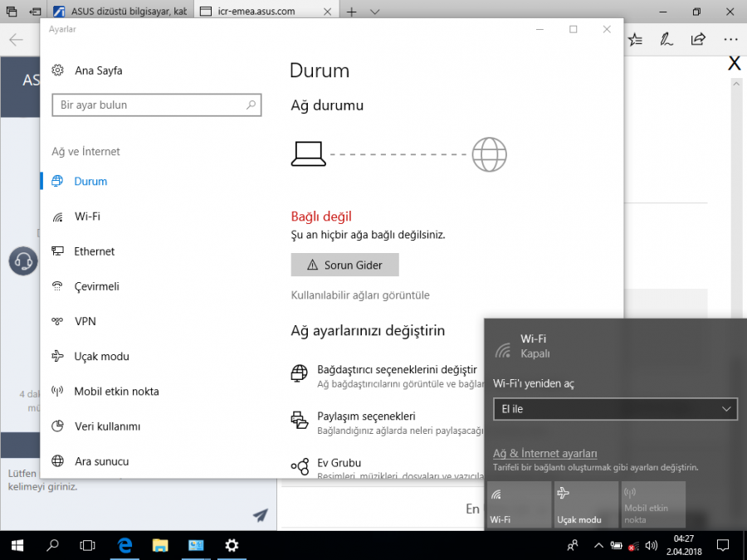Toggle the Wi-Fi quick action tile
747x560 pixels.
pyautogui.click(x=519, y=504)
